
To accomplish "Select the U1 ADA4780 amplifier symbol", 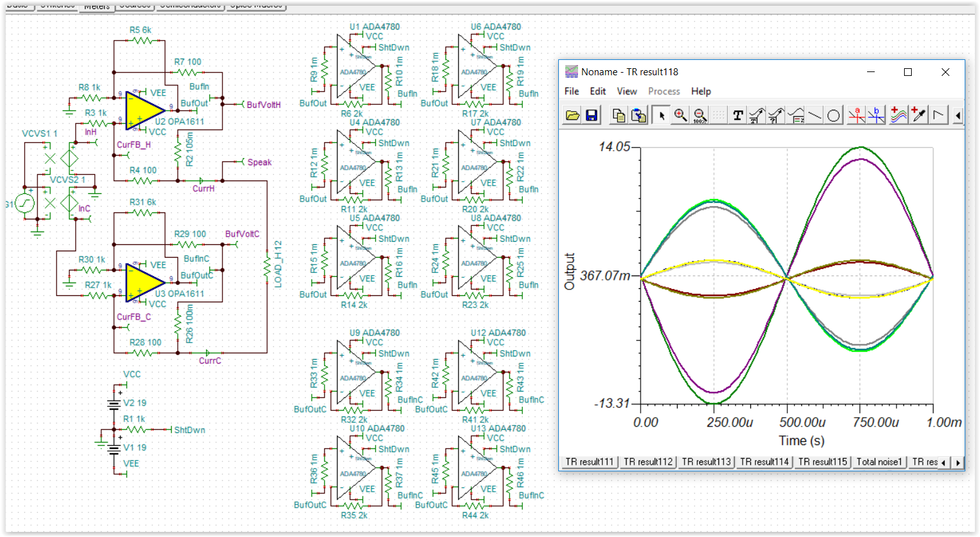I will (355, 66).
